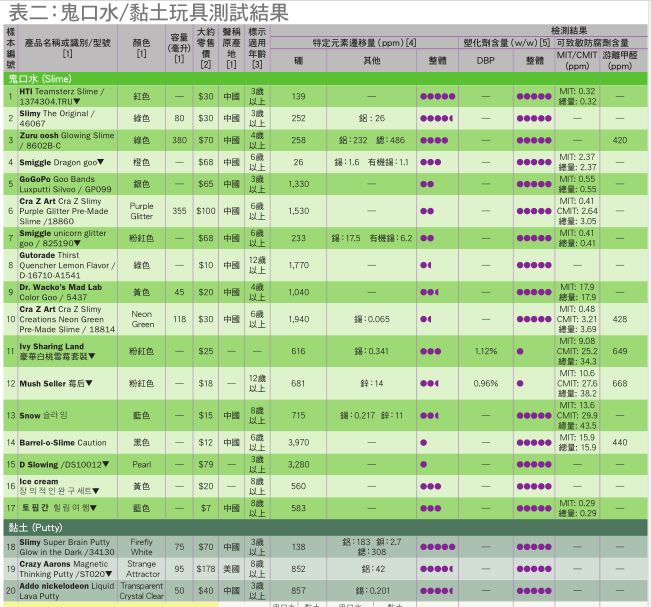
Task: Select product Cra Z Art Neon Green Slime
Action: (x=67, y=319)
